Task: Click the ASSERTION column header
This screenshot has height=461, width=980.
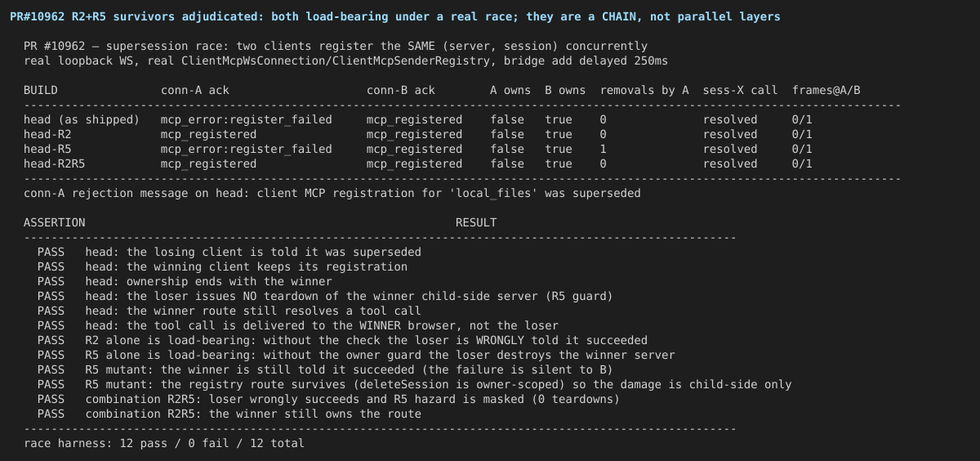Action: [x=54, y=222]
